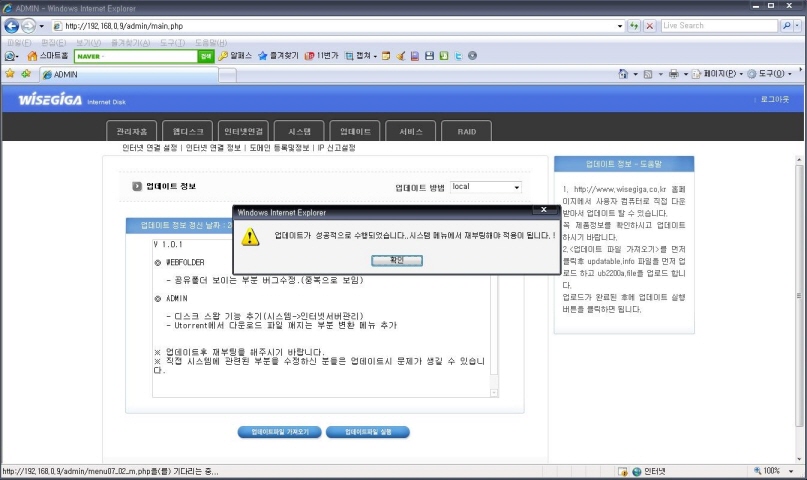Image resolution: width=807 pixels, height=480 pixels.
Task: Open the 시스템 tab
Action: pos(299,132)
